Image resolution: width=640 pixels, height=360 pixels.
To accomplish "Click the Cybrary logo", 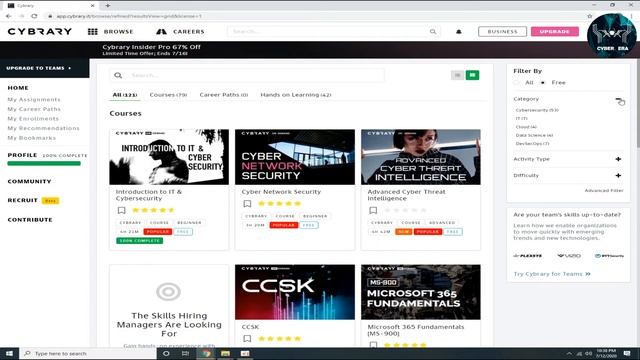I will pyautogui.click(x=40, y=31).
